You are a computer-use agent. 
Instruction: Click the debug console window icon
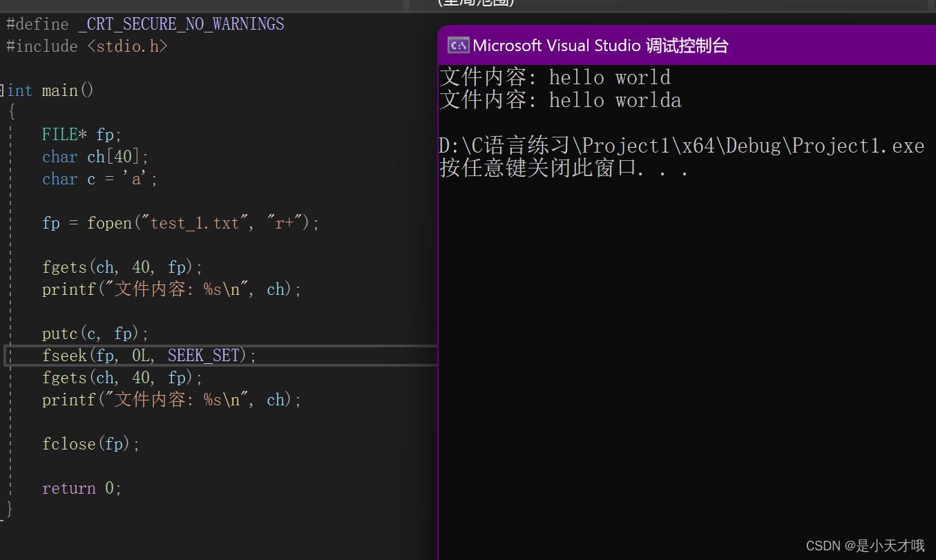(x=457, y=46)
